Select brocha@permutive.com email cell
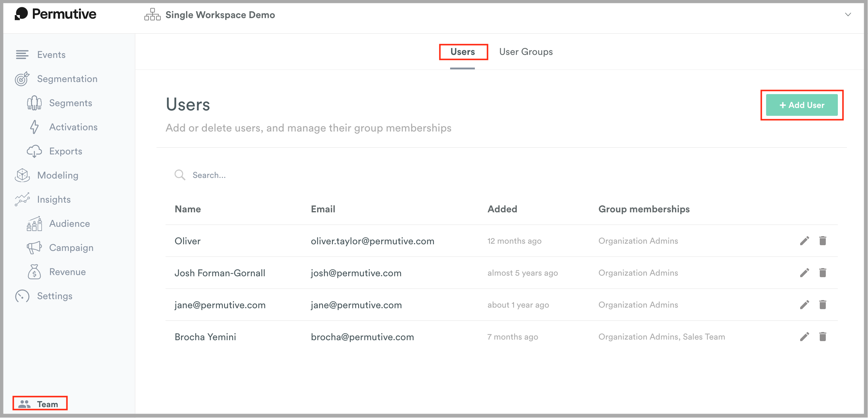The height and width of the screenshot is (418, 868). coord(362,337)
